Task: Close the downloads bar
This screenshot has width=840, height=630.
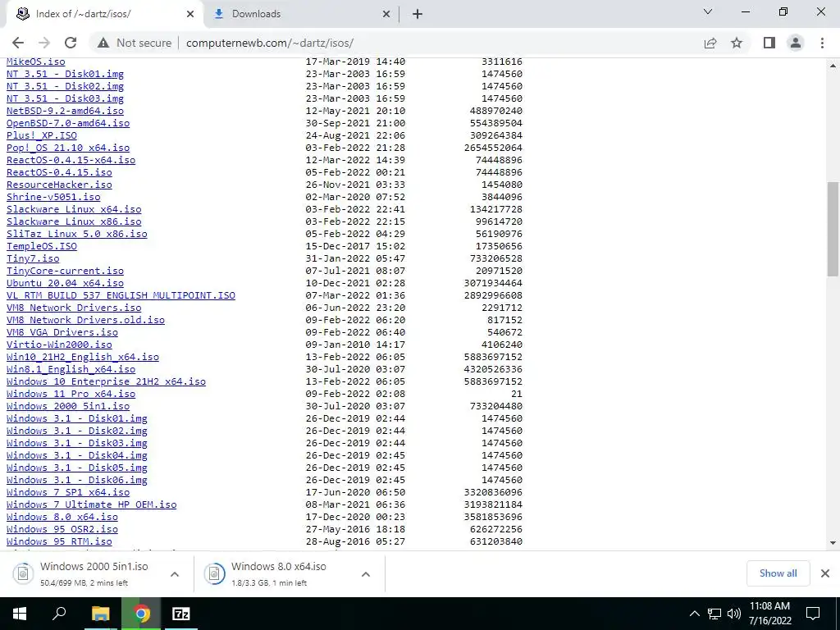Action: (x=825, y=573)
